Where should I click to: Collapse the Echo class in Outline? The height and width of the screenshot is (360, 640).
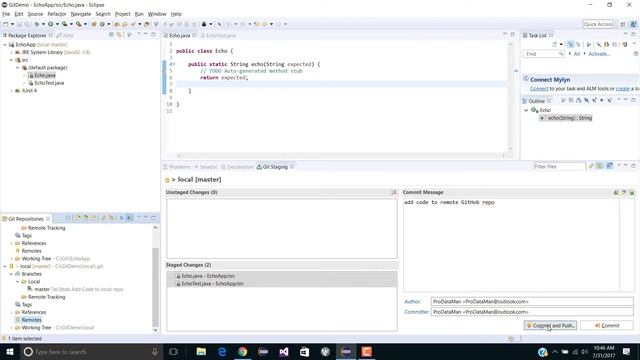[x=526, y=110]
